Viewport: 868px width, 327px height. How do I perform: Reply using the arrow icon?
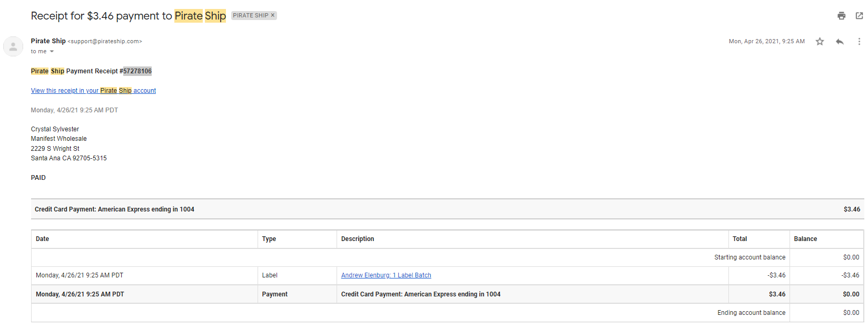pyautogui.click(x=840, y=41)
